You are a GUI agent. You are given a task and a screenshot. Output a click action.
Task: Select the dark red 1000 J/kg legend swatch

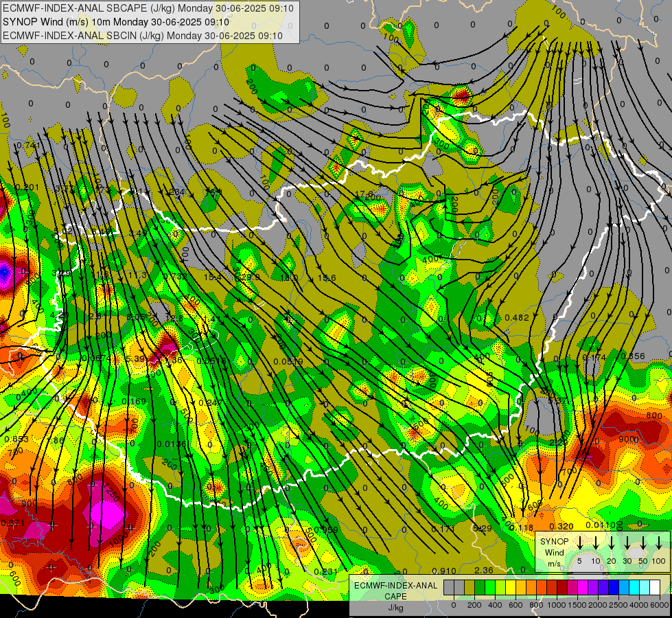tap(562, 587)
